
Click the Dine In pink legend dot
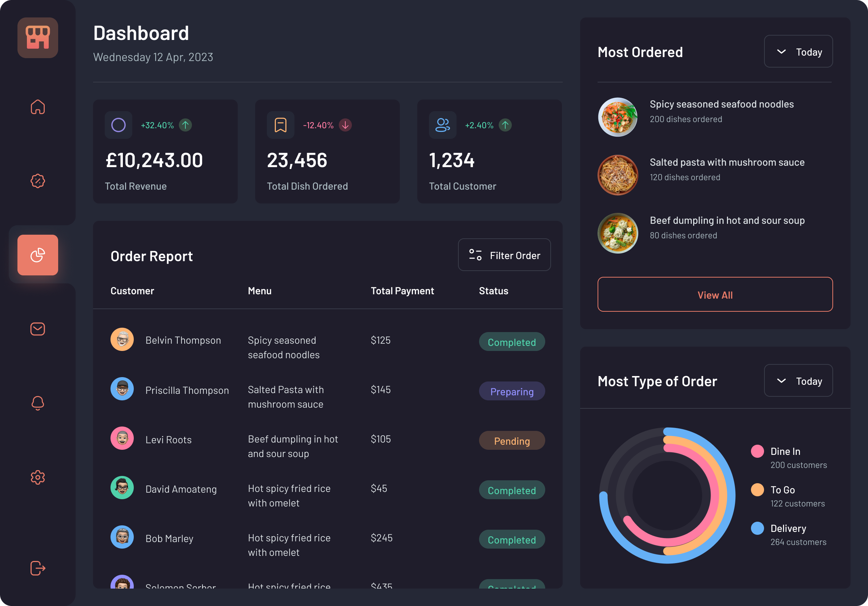(x=757, y=452)
